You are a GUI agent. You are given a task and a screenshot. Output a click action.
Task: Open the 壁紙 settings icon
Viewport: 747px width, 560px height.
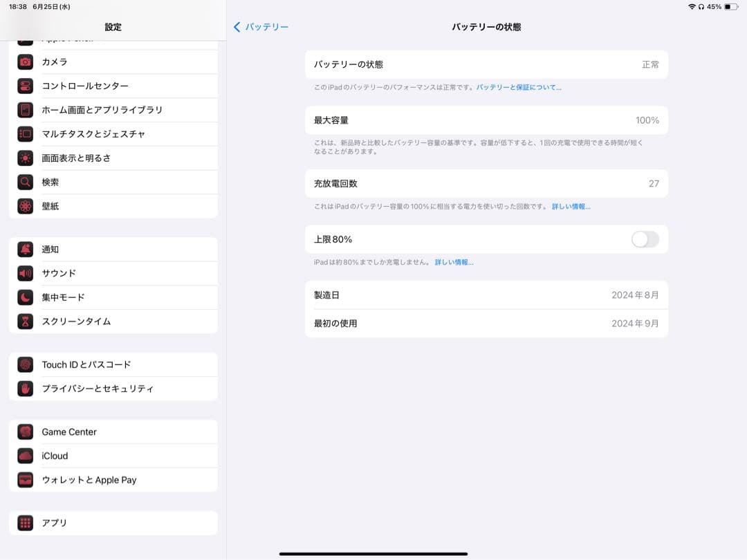point(26,206)
